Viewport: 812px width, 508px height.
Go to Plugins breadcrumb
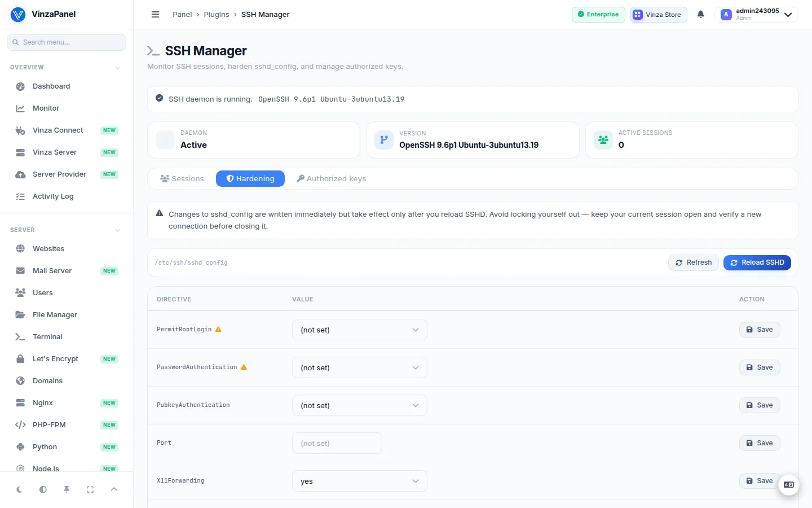point(217,15)
